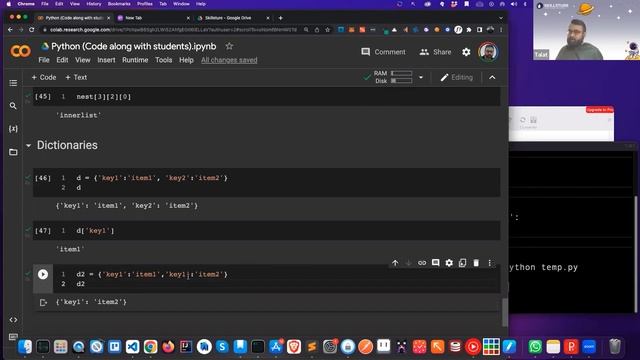
Task: Switch to the New Tab browser tab
Action: point(153,18)
